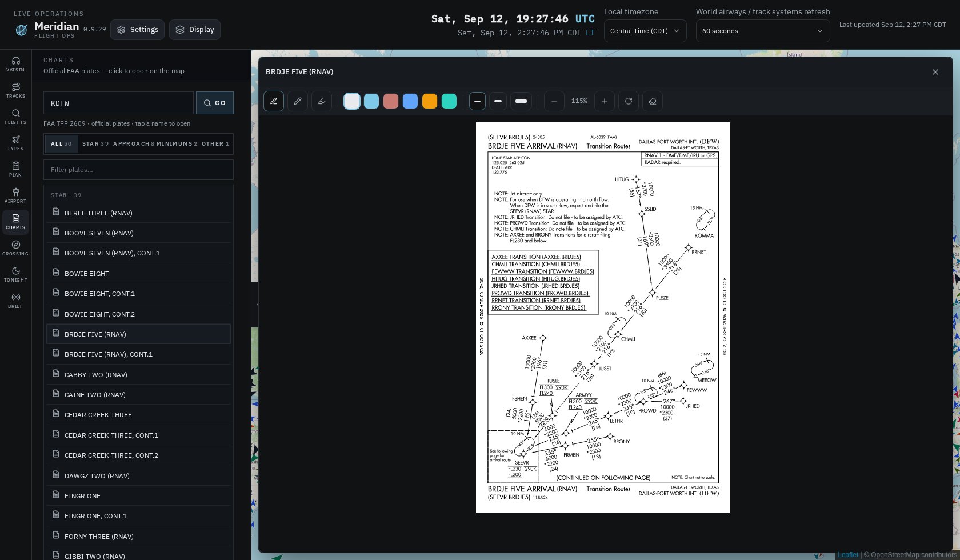The height and width of the screenshot is (560, 960).
Task: Click document icon beside BOWIE EIGHT
Action: coord(56,273)
